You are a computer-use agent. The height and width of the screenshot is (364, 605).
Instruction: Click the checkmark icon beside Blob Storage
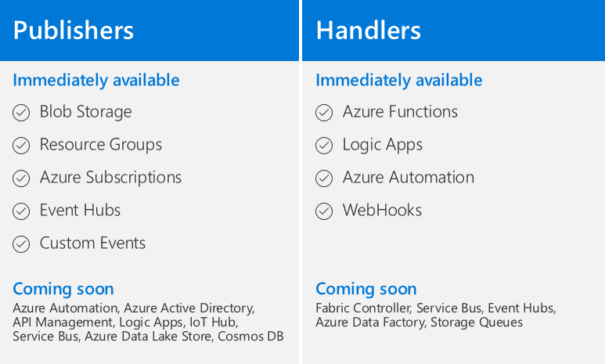click(x=21, y=114)
